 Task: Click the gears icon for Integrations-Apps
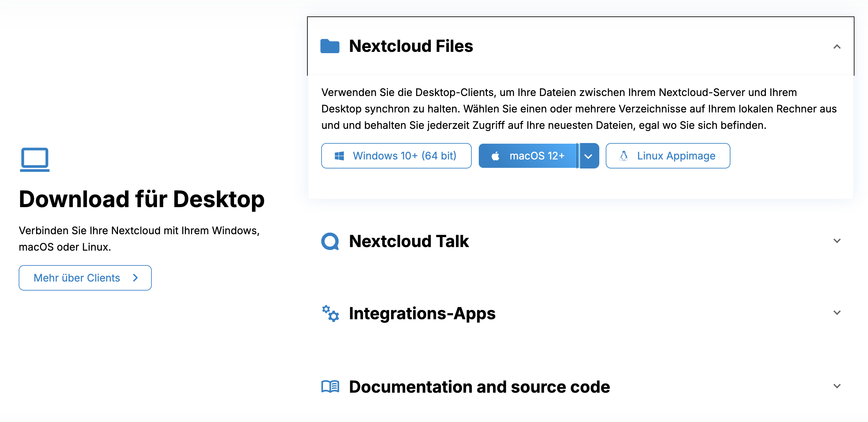[x=330, y=313]
